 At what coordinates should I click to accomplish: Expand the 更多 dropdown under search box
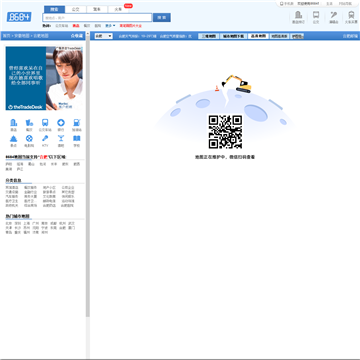[x=110, y=26]
